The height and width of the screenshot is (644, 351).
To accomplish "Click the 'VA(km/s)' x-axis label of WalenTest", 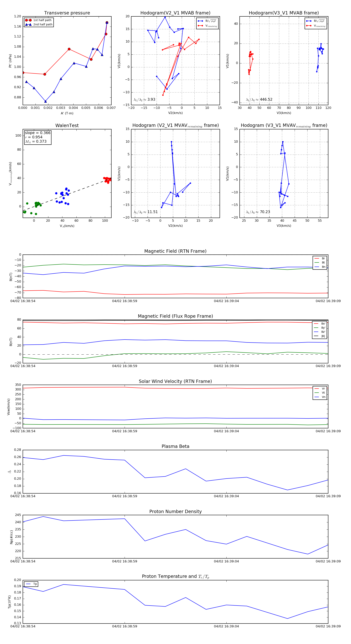I will [x=67, y=226].
